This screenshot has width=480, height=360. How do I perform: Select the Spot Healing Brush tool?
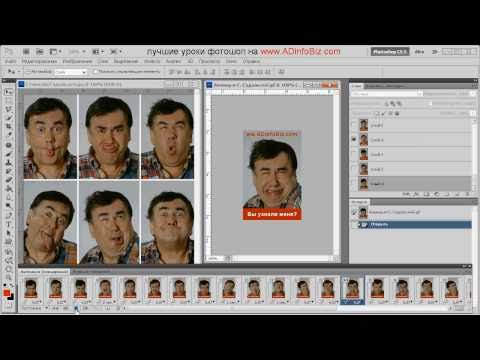(x=9, y=145)
